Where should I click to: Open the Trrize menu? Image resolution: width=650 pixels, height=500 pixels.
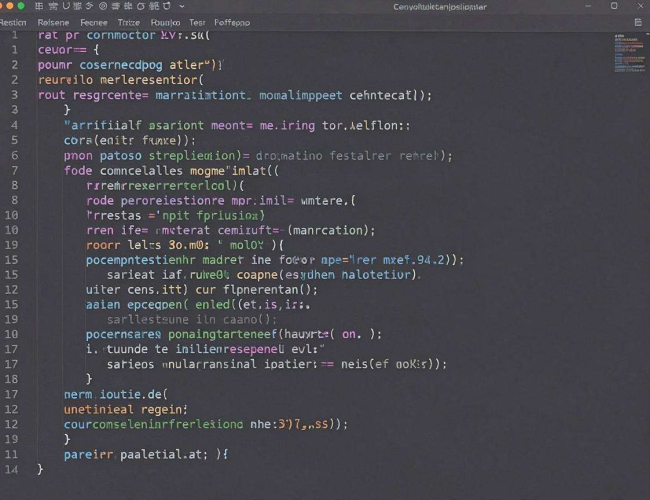pos(129,22)
